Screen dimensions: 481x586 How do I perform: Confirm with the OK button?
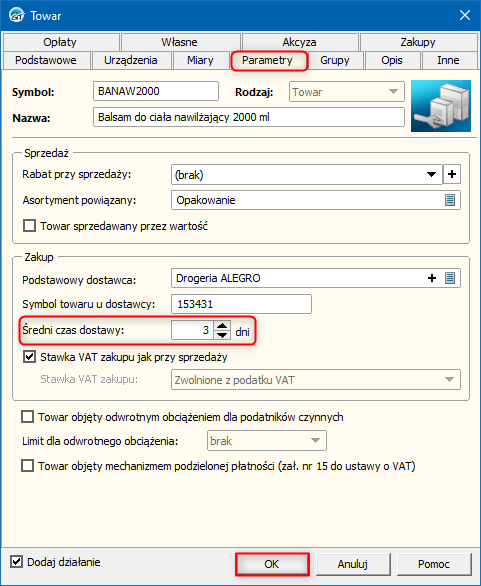[x=272, y=564]
